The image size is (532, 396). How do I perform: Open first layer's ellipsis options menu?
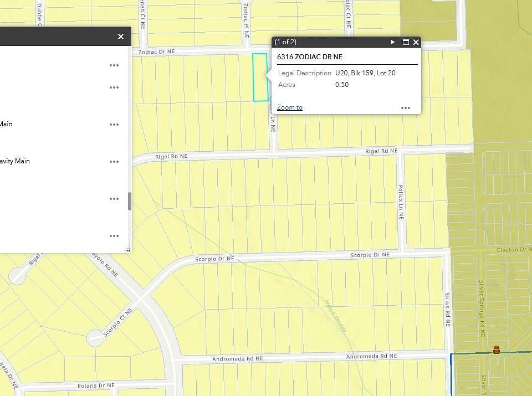tap(114, 65)
